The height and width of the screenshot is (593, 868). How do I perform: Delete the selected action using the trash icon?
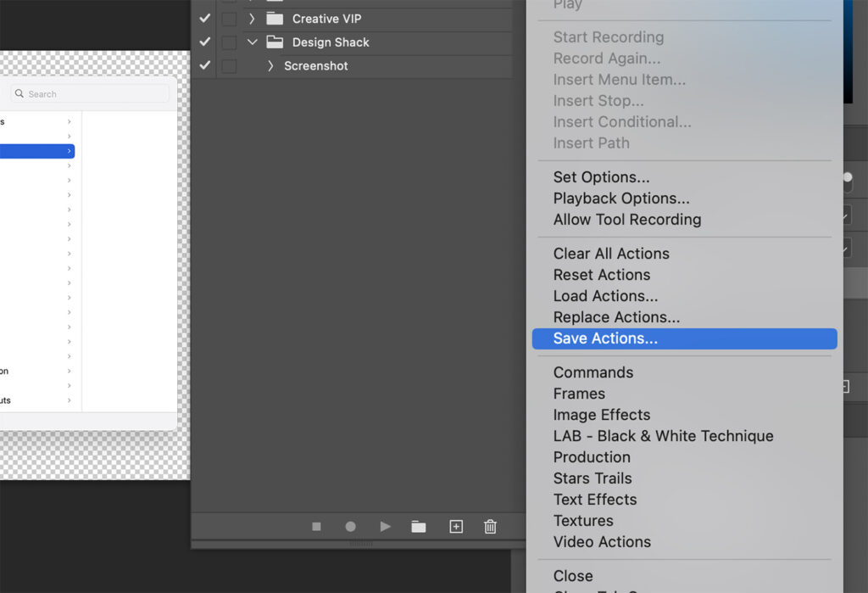pos(490,526)
